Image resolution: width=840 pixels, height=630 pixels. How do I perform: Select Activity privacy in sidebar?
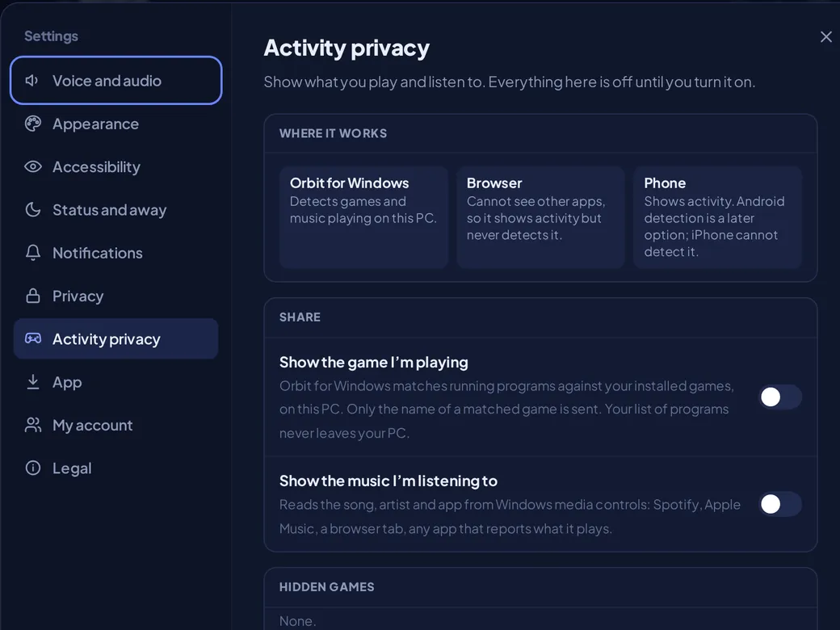tap(115, 338)
